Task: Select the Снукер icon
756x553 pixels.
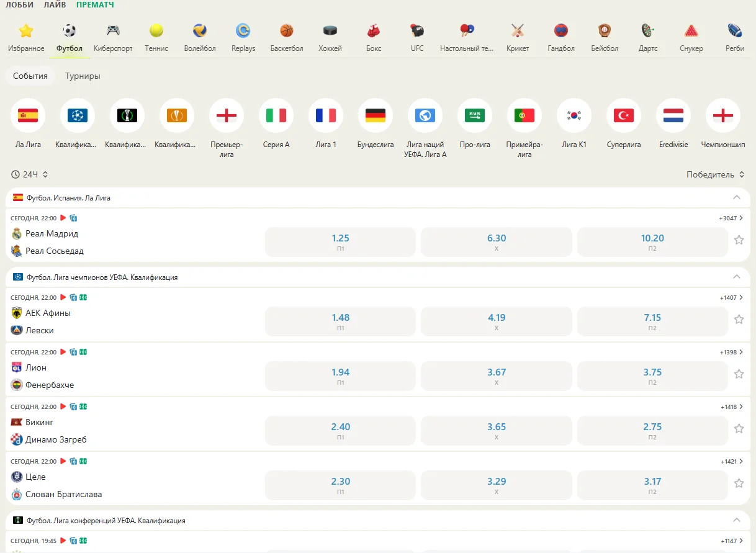Action: point(691,30)
